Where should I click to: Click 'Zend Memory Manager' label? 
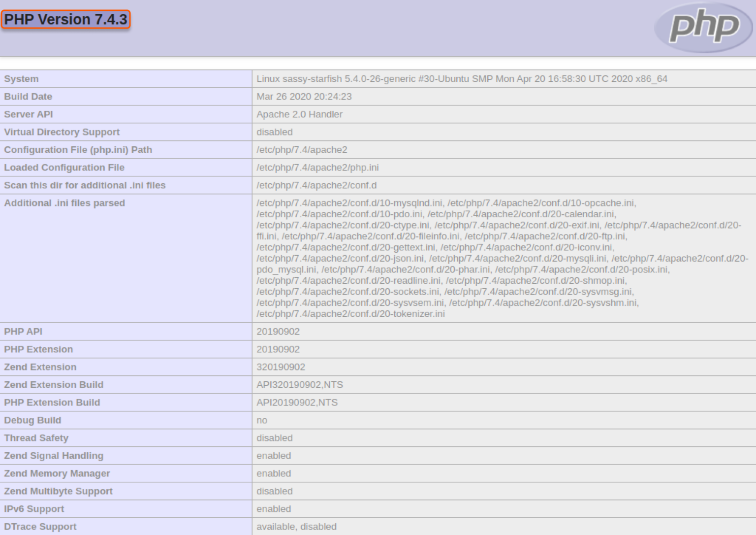coord(57,473)
